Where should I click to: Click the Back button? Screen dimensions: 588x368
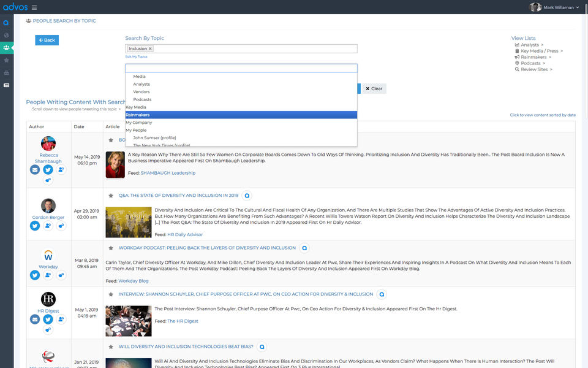click(47, 40)
